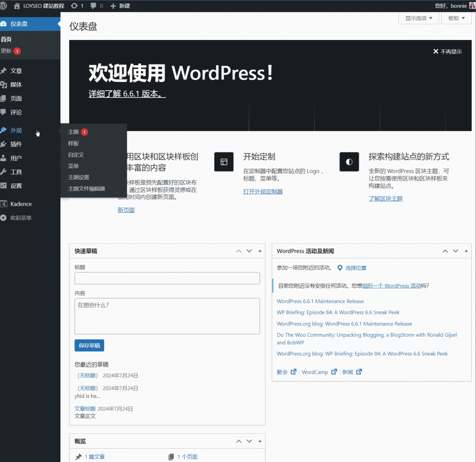Click the 开始定制 layout icon

click(x=224, y=162)
